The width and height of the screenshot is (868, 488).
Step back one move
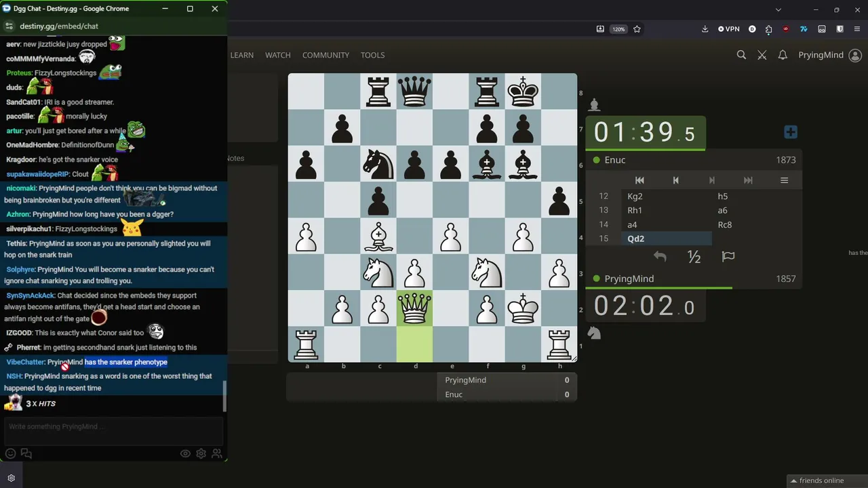(x=675, y=180)
